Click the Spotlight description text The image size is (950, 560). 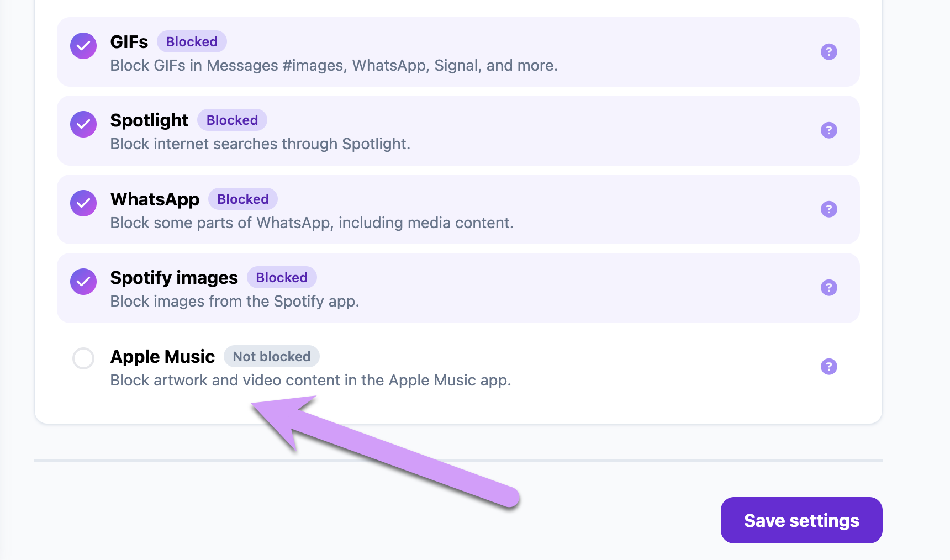click(x=260, y=144)
